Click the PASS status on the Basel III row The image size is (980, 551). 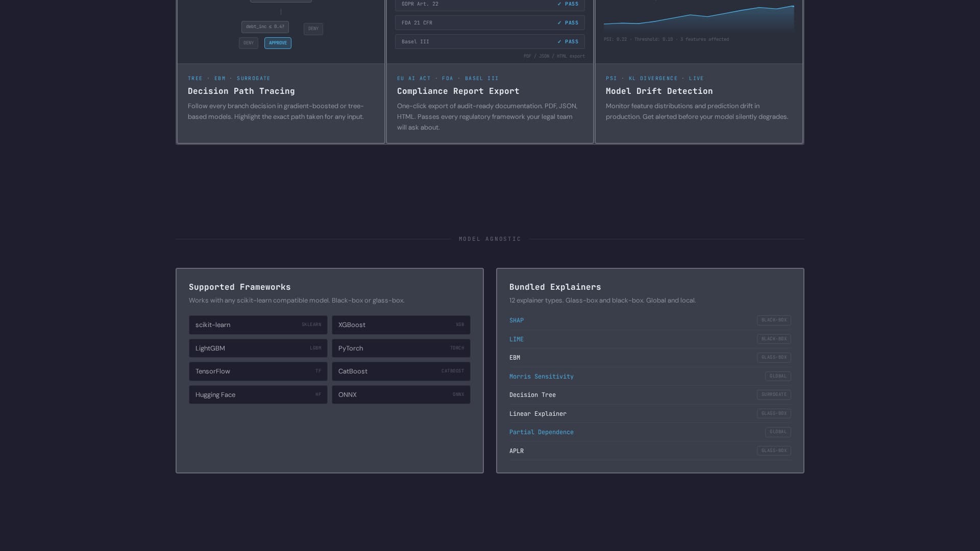[568, 42]
